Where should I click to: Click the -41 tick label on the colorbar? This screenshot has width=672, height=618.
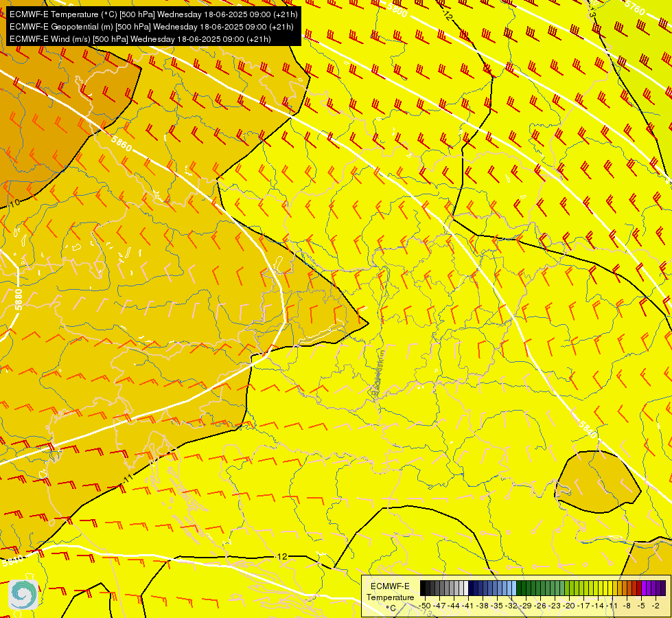pos(468,606)
